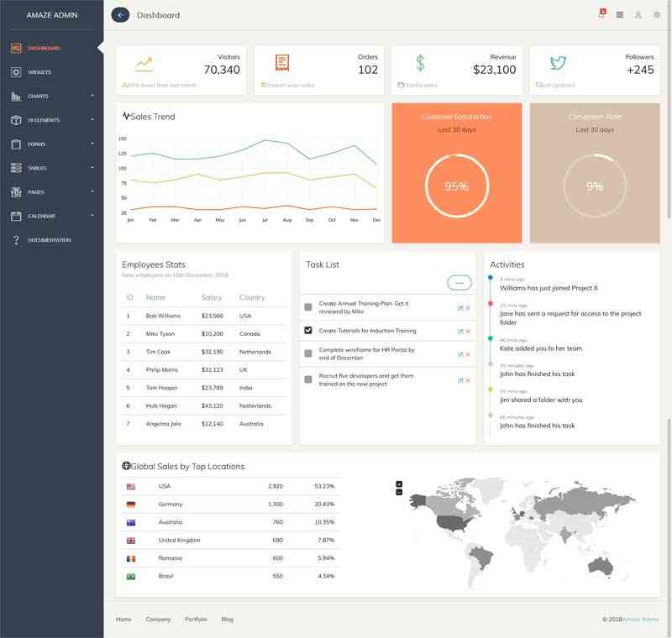Open the settings gear icon

coord(657,14)
